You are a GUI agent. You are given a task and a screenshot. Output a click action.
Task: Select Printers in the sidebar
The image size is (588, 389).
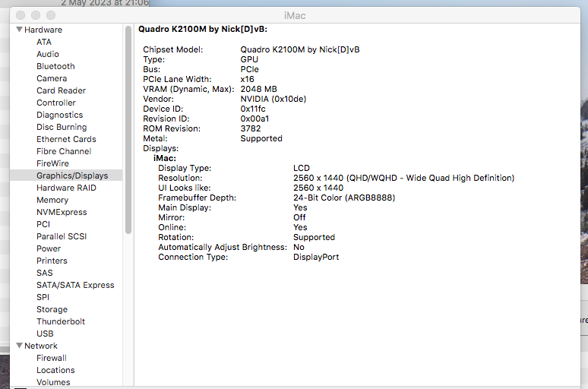coord(52,261)
